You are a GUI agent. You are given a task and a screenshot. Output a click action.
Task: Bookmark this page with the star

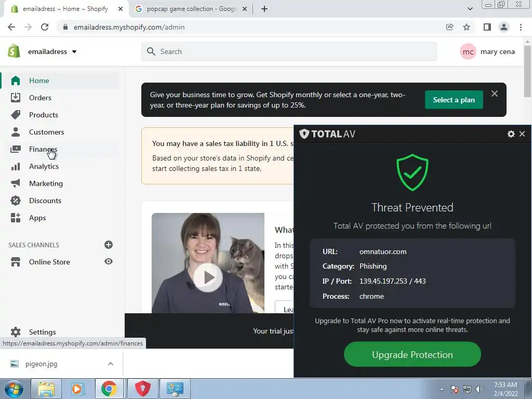click(467, 27)
